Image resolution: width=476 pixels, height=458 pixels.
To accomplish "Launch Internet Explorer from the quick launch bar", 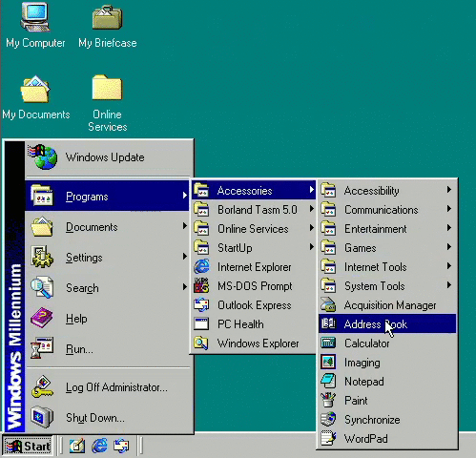I will click(x=99, y=446).
